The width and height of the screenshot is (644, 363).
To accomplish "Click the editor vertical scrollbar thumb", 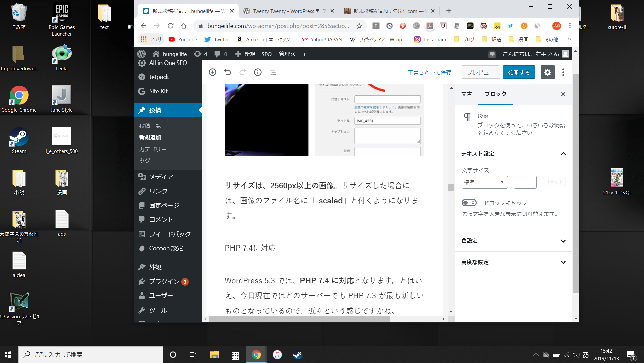I will pyautogui.click(x=451, y=188).
